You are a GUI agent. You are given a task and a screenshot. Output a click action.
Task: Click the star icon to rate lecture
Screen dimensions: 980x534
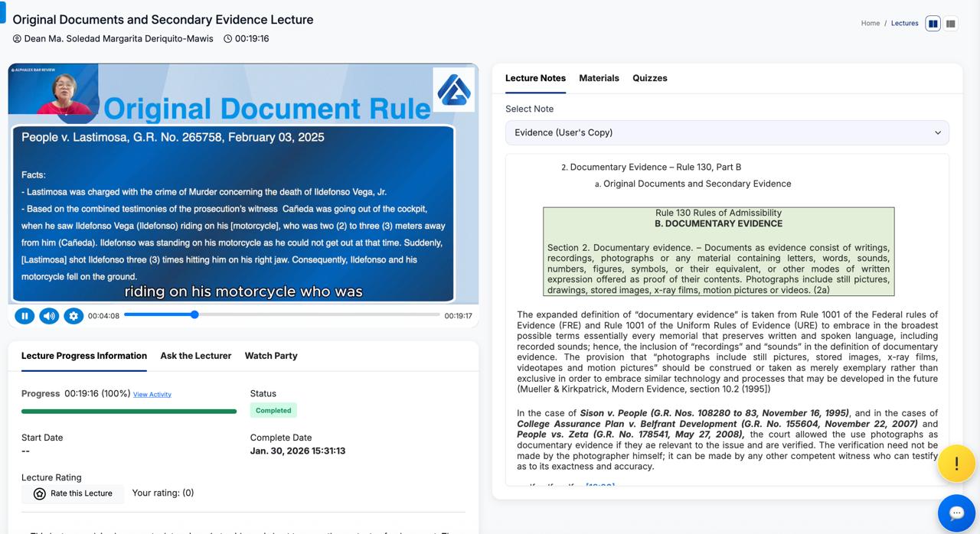coord(40,493)
